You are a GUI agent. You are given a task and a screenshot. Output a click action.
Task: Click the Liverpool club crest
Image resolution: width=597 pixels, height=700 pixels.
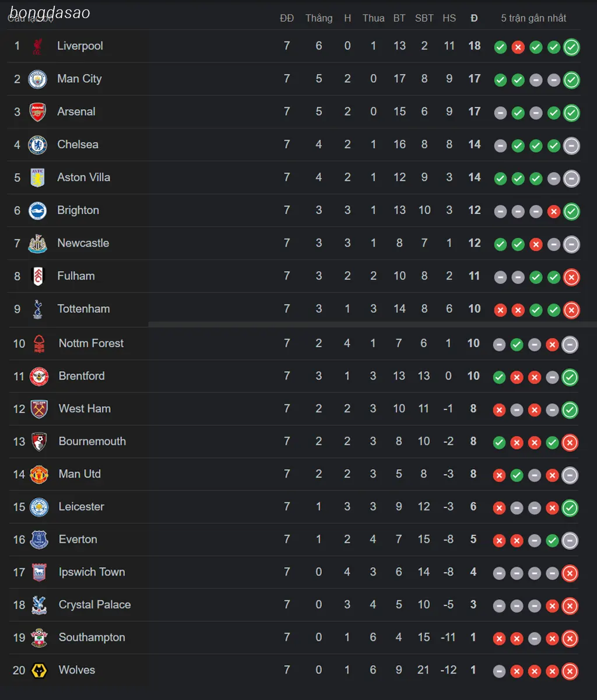pos(37,46)
